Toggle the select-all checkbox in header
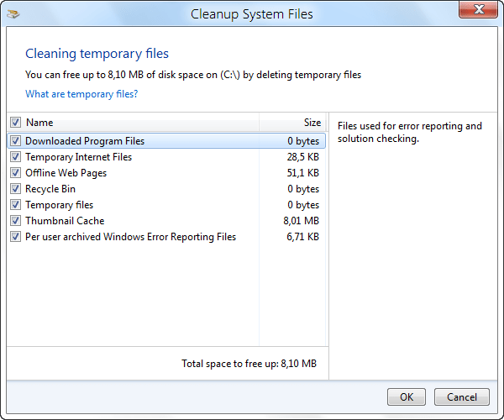The width and height of the screenshot is (504, 420). coord(15,123)
